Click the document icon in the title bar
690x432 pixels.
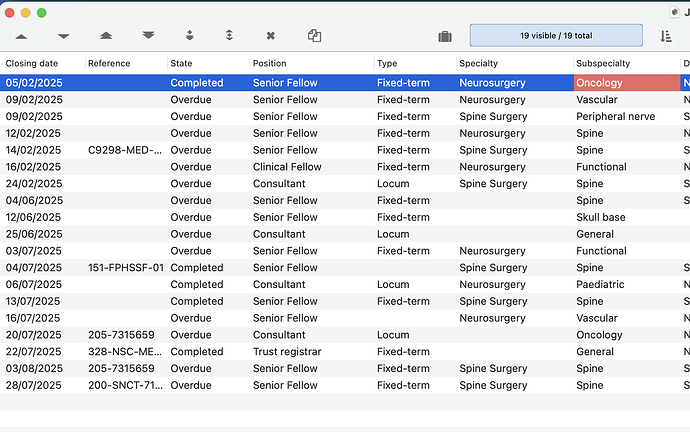(675, 12)
